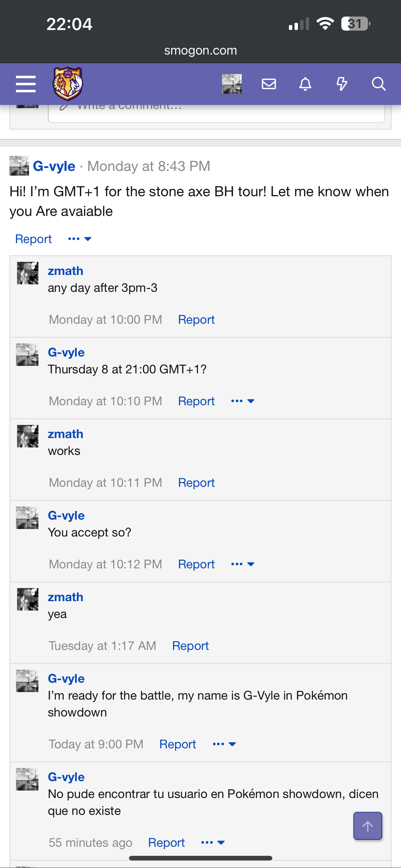Tap the Smogon shield logo
This screenshot has height=868, width=401.
pos(68,84)
